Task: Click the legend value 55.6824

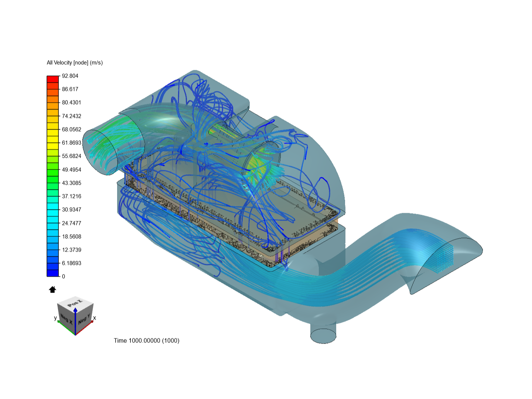Action: 71,156
